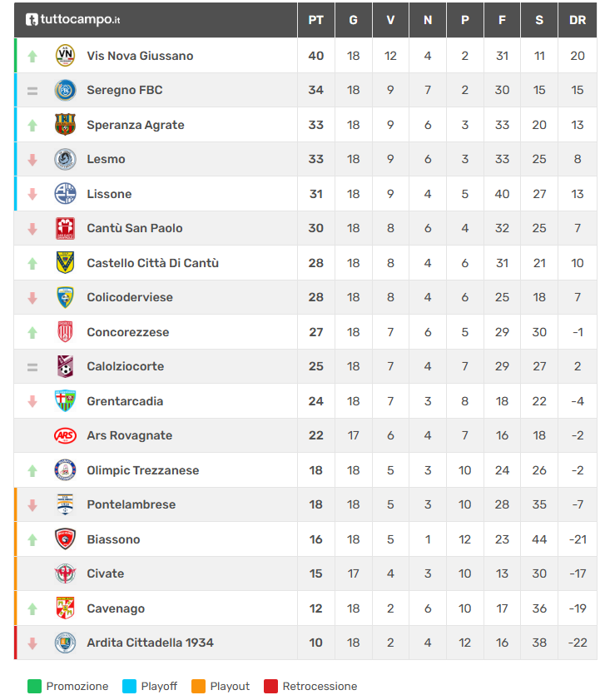Viewport: 605px width, 700px height.
Task: Click the Ars Rovagnate team logo
Action: tap(65, 435)
